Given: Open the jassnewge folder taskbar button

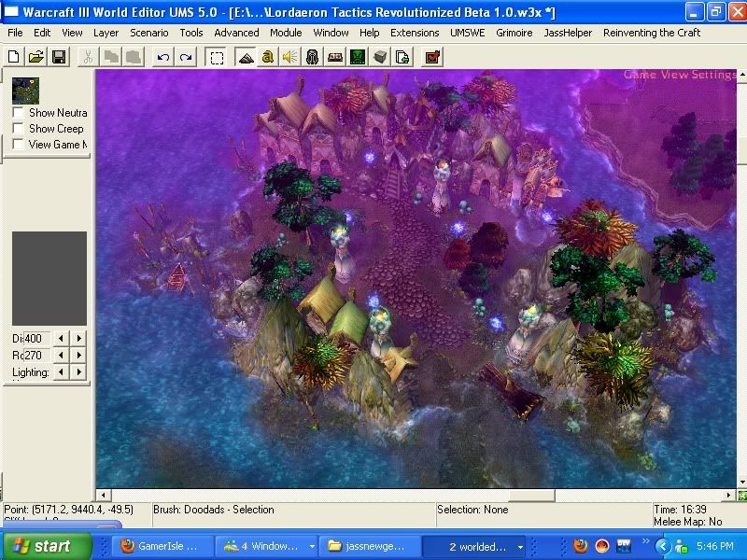Looking at the screenshot, I should click(370, 546).
